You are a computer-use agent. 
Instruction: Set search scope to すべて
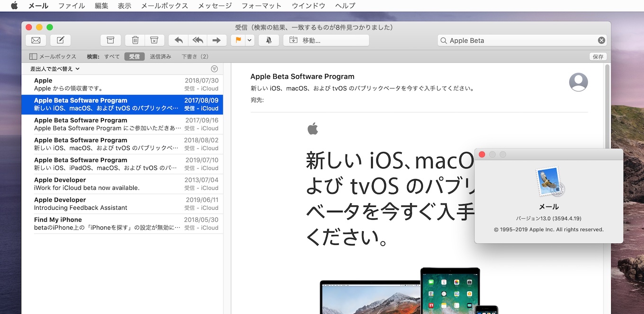click(112, 56)
